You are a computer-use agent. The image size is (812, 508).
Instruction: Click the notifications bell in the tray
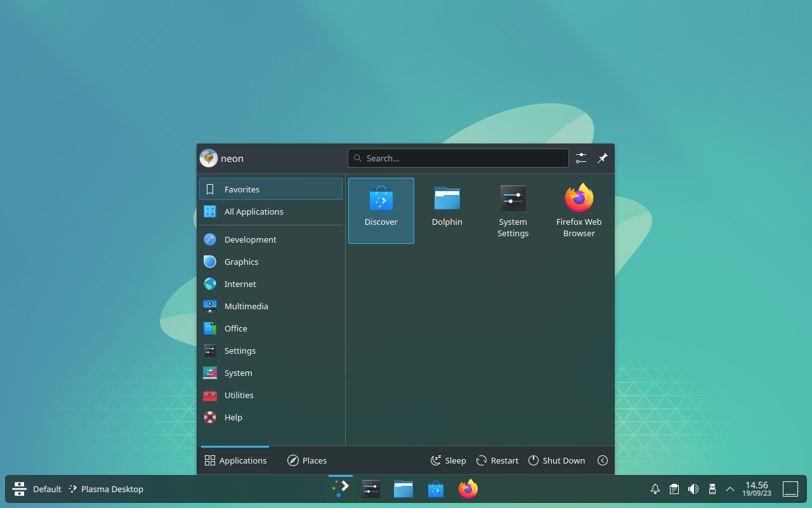pyautogui.click(x=655, y=489)
